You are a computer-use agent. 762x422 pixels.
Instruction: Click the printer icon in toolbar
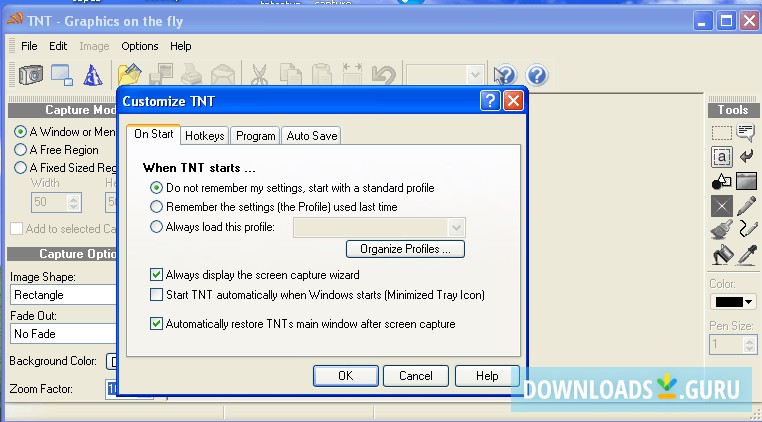coord(191,75)
